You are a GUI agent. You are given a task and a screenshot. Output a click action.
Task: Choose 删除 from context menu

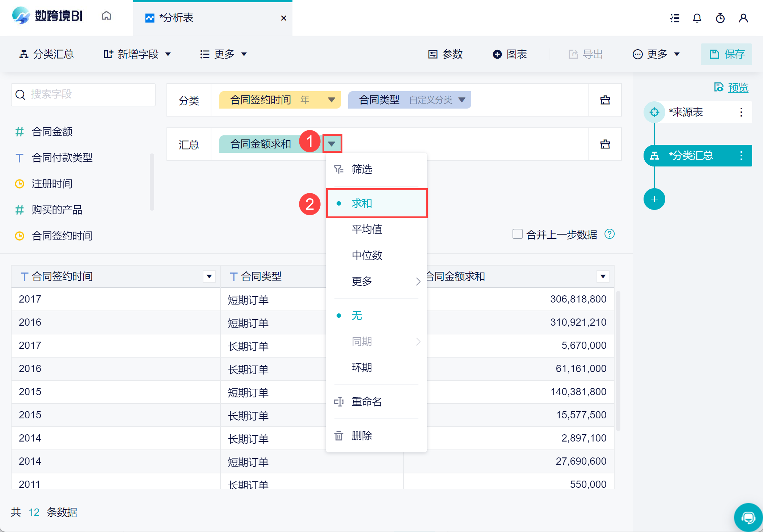click(362, 435)
